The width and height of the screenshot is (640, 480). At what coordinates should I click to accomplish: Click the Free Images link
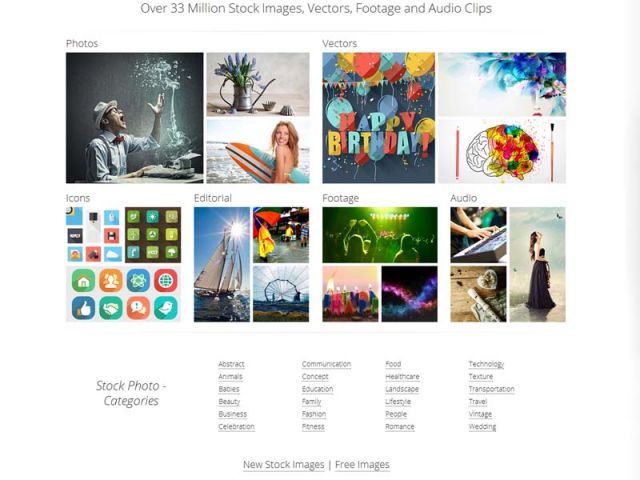coord(362,465)
